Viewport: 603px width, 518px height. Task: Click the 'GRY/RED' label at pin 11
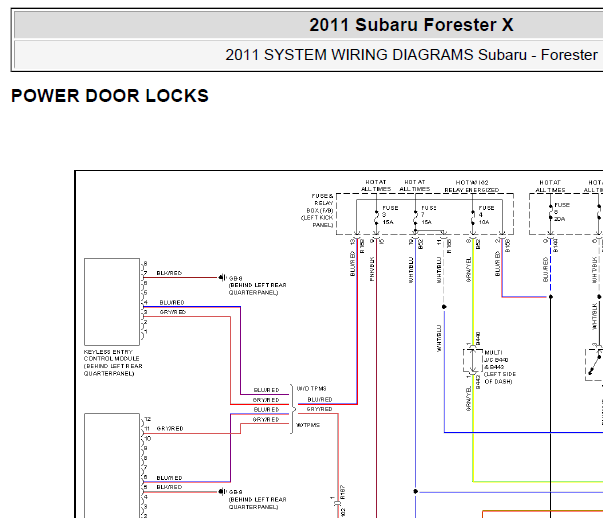pos(170,428)
